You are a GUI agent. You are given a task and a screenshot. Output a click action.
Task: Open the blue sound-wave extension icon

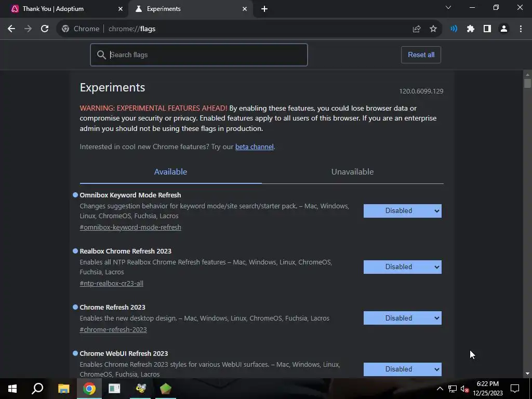454,29
